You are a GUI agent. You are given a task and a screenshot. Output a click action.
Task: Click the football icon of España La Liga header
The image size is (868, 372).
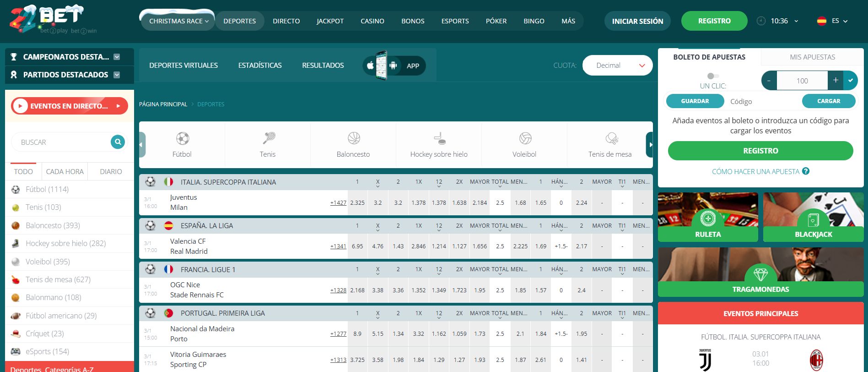151,225
